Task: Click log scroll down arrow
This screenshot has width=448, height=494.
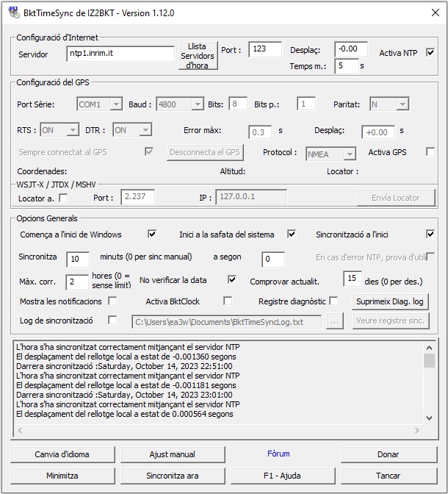Action: click(x=429, y=418)
